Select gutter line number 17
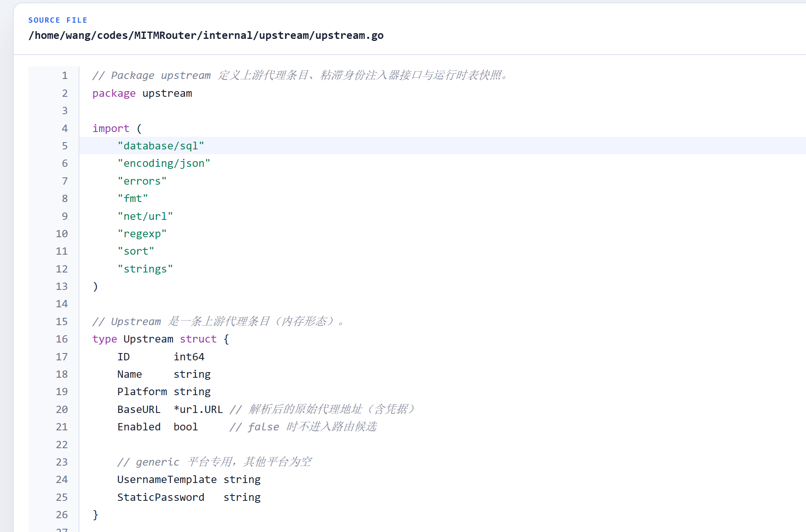This screenshot has width=806, height=532. [x=62, y=357]
